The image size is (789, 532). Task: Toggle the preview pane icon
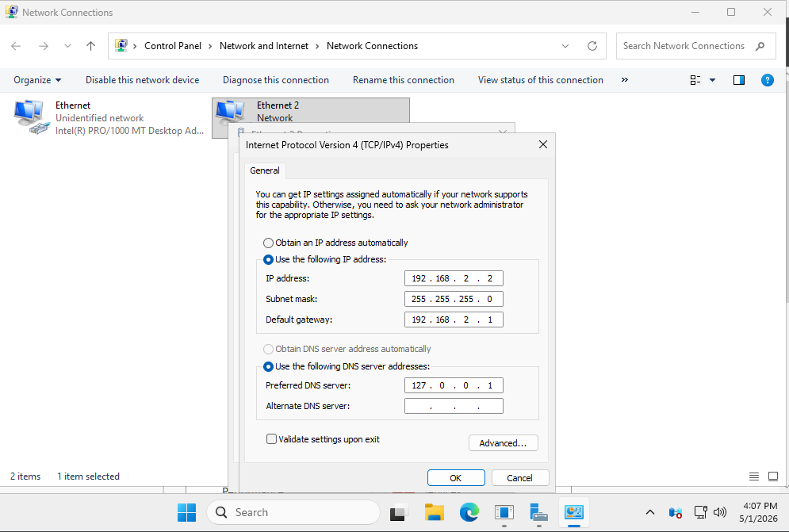[x=739, y=80]
